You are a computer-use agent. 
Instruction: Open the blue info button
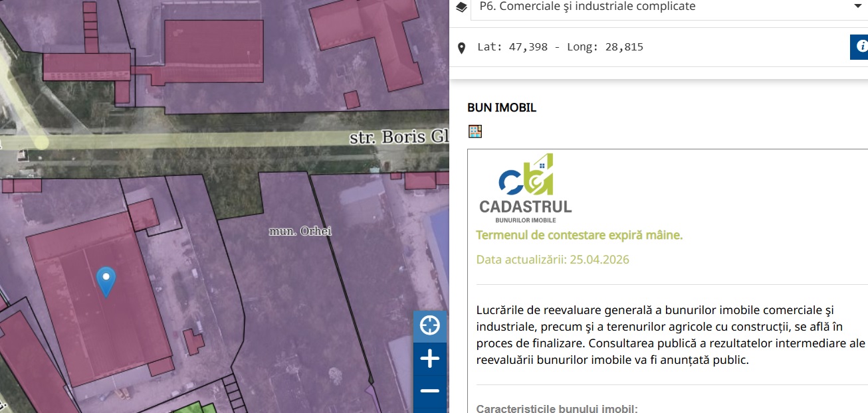click(x=861, y=47)
